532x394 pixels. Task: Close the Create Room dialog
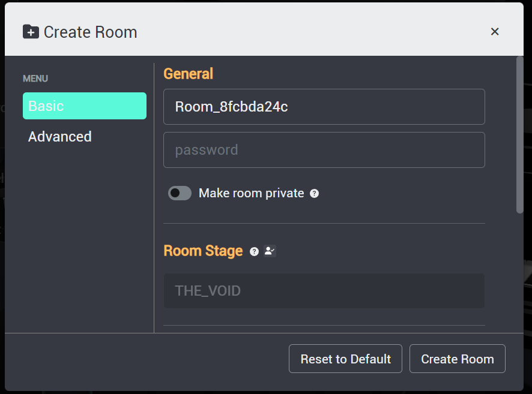[x=495, y=32]
